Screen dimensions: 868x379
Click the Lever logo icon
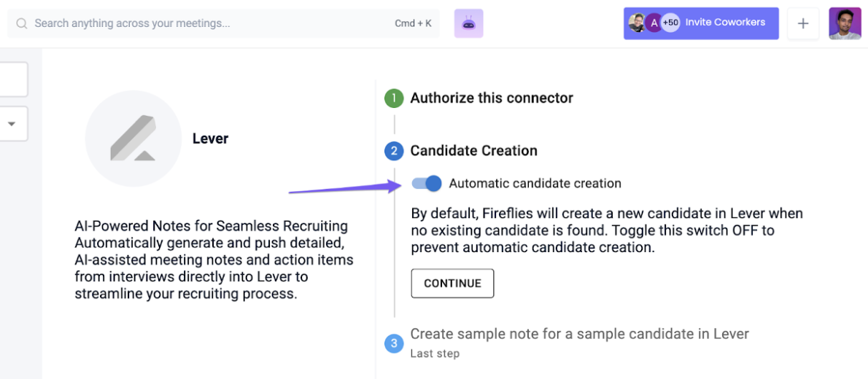(x=133, y=138)
